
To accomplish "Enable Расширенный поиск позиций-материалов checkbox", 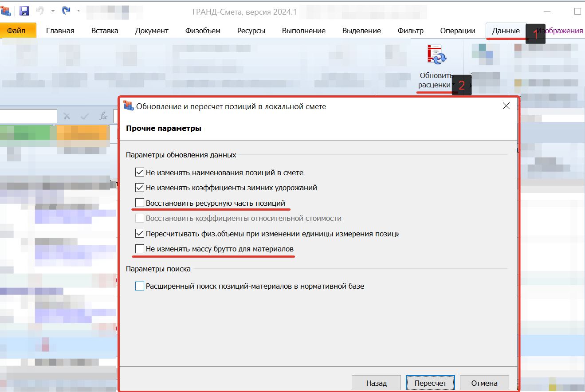I will [x=140, y=286].
